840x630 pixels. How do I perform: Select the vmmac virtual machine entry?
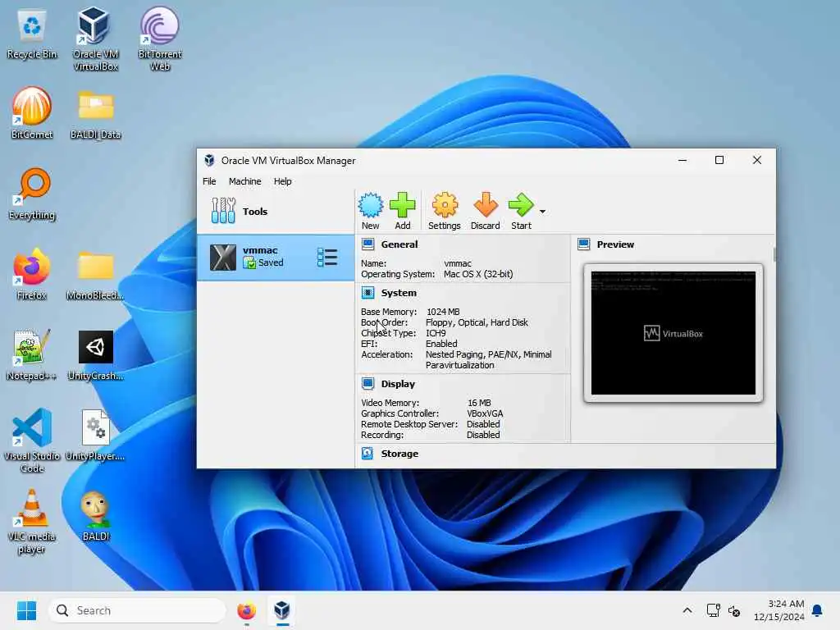click(x=276, y=257)
